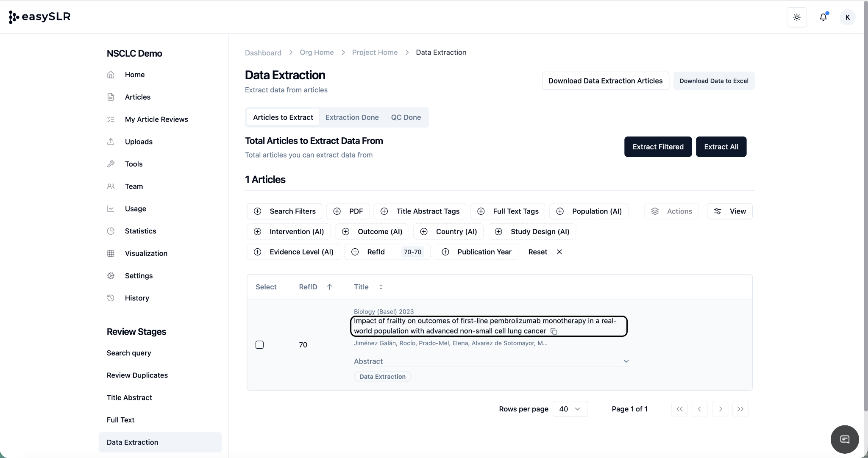Click the page vertical scrollbar
The image size is (868, 458).
pyautogui.click(x=865, y=212)
